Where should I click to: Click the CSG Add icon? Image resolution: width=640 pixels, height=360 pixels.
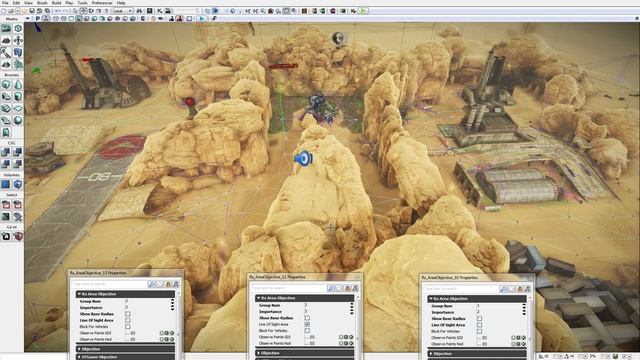[6, 152]
